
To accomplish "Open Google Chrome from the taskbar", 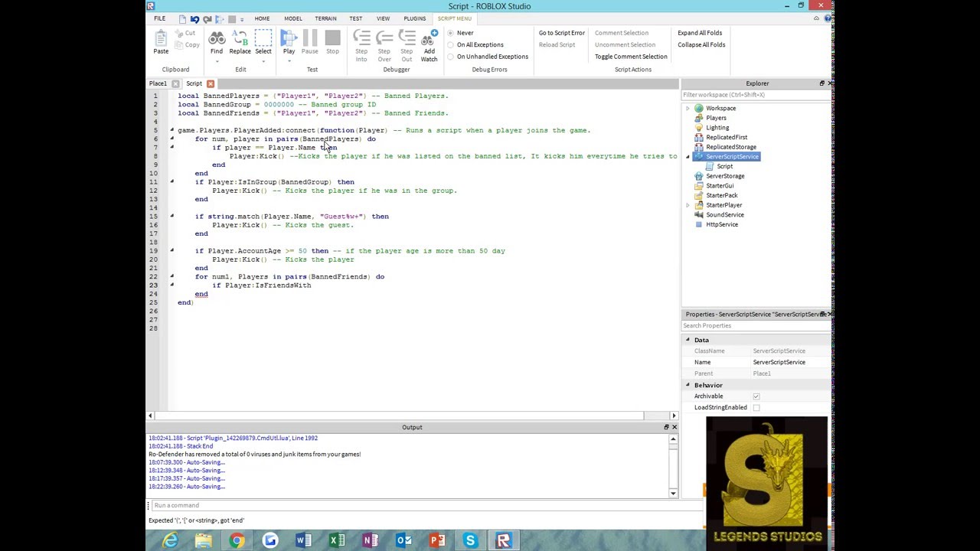I will 237,541.
